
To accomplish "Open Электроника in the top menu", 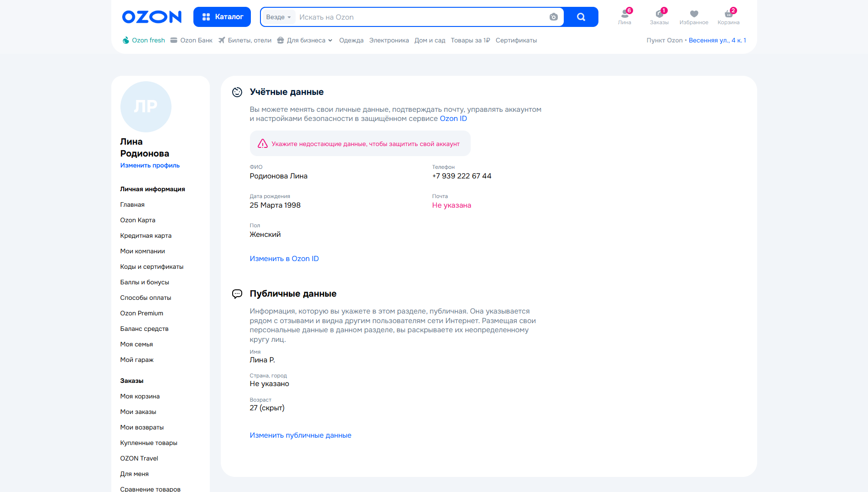I will pyautogui.click(x=389, y=40).
